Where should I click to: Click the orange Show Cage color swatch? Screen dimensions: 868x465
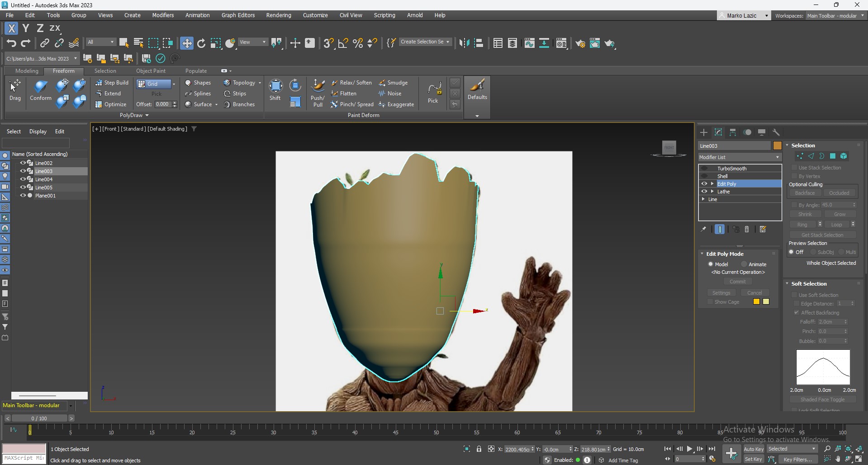(756, 301)
